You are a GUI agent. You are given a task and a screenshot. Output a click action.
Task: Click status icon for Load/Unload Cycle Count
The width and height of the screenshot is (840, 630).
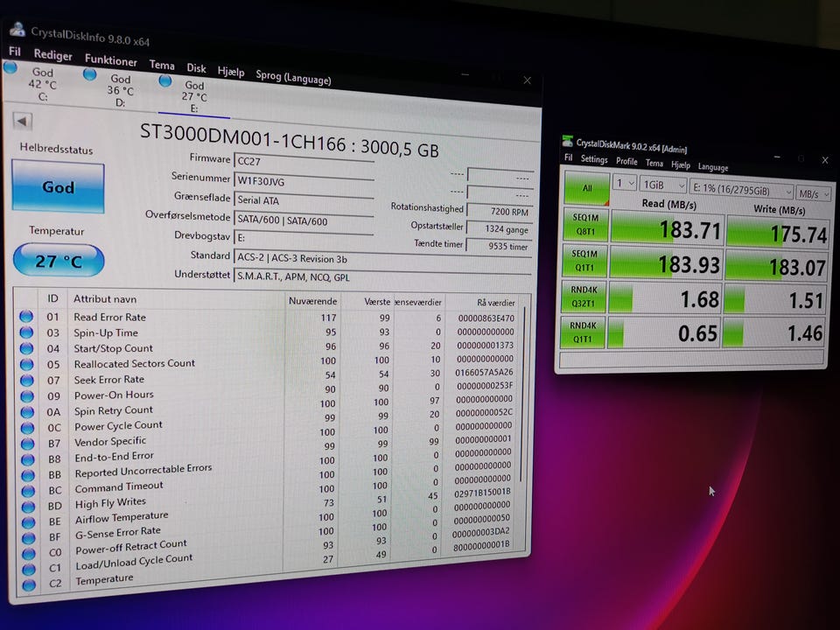(29, 569)
